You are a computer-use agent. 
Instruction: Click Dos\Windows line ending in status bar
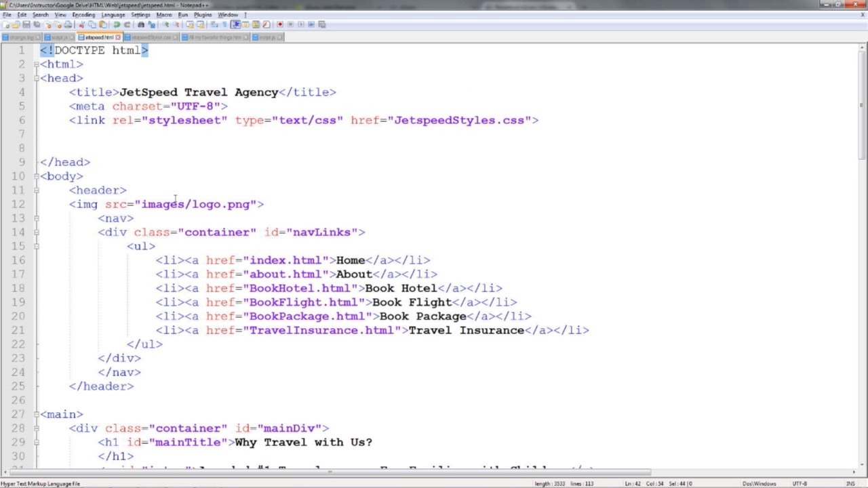click(759, 483)
